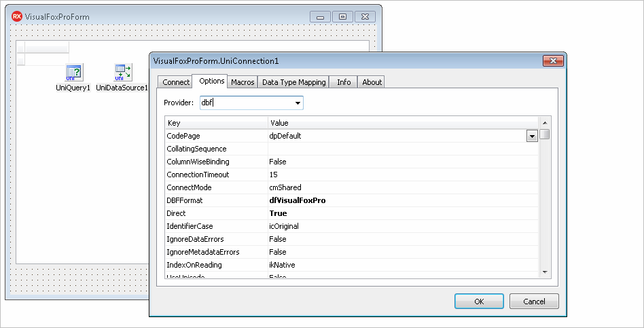Open the Provider dropdown list

(x=298, y=103)
